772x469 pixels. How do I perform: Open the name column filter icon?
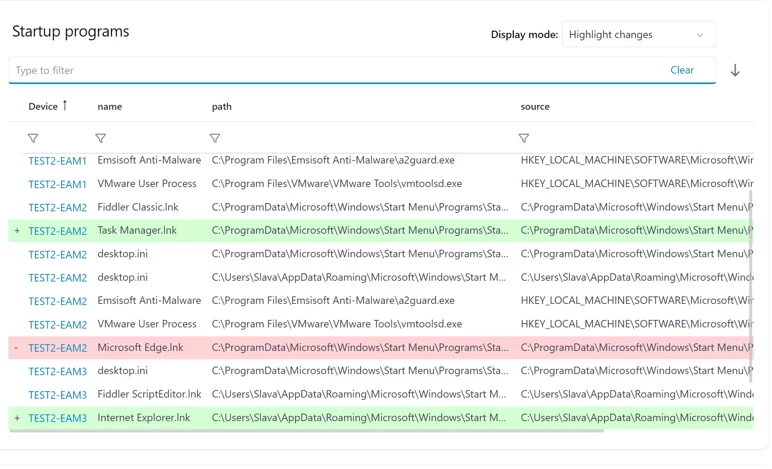tap(100, 139)
